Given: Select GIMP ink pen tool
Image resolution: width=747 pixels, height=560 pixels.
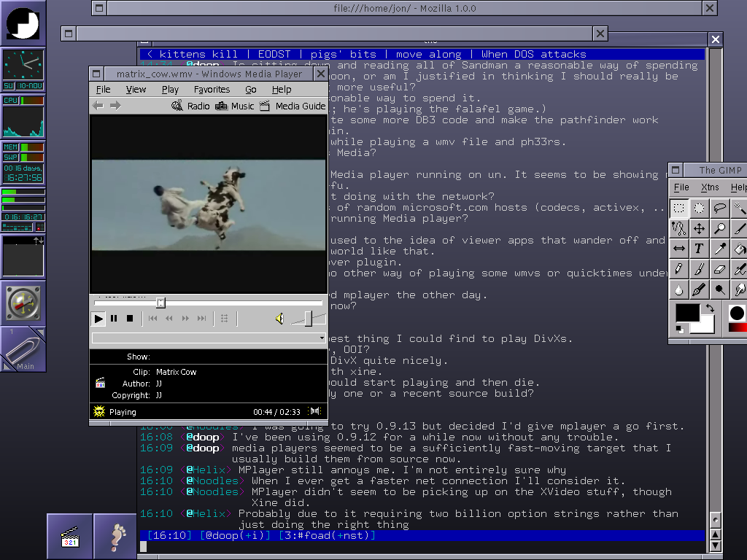Looking at the screenshot, I should click(700, 289).
